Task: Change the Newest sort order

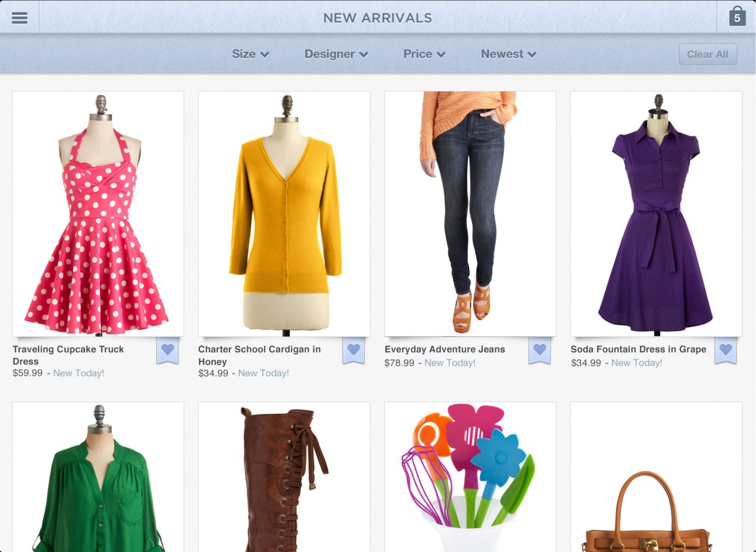Action: pyautogui.click(x=508, y=54)
